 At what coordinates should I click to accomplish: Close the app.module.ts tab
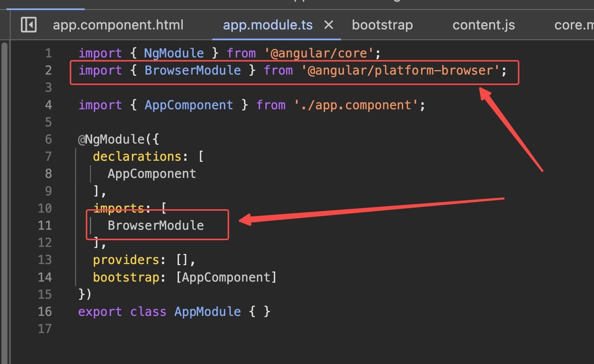[x=329, y=25]
